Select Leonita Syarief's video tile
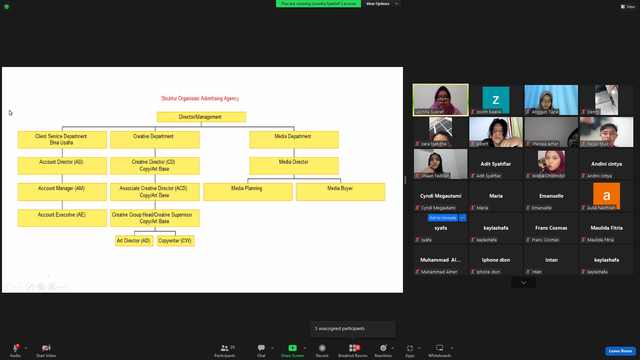640x360 pixels. coord(440,100)
